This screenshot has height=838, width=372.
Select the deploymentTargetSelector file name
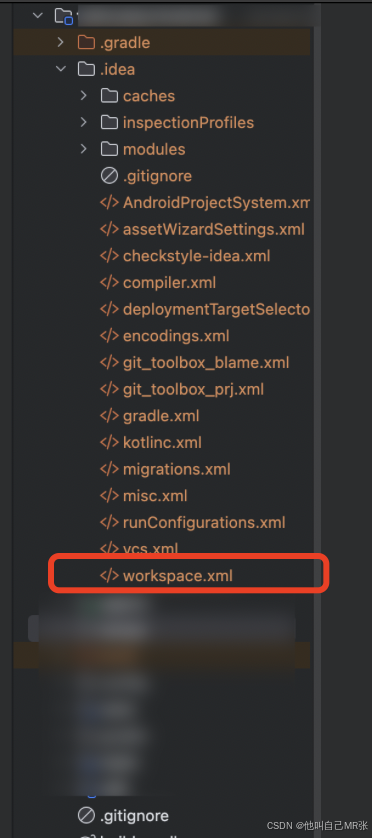coord(216,310)
